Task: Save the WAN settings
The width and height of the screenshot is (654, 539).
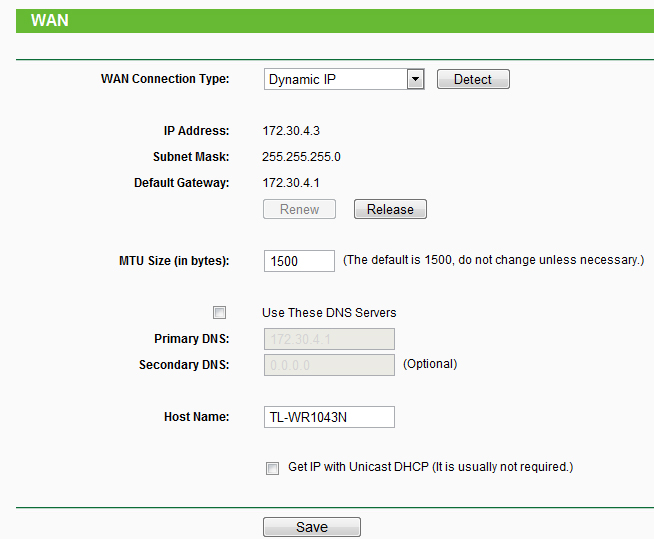Action: [312, 527]
